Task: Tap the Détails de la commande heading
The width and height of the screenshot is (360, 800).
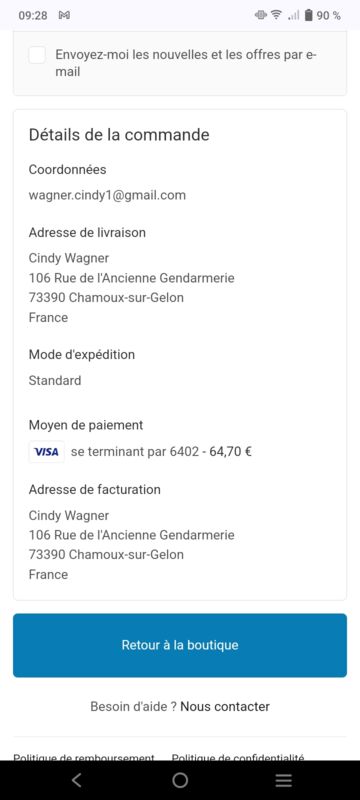Action: 119,135
